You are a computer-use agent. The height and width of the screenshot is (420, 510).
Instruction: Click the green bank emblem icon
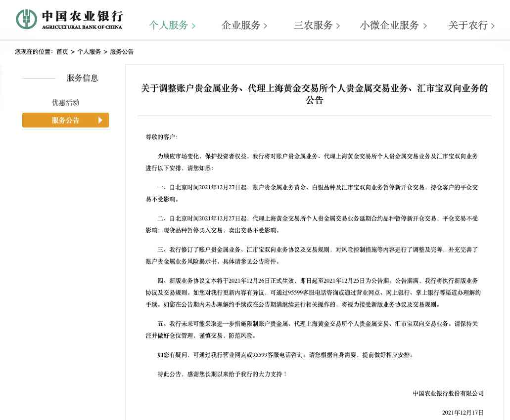click(26, 19)
